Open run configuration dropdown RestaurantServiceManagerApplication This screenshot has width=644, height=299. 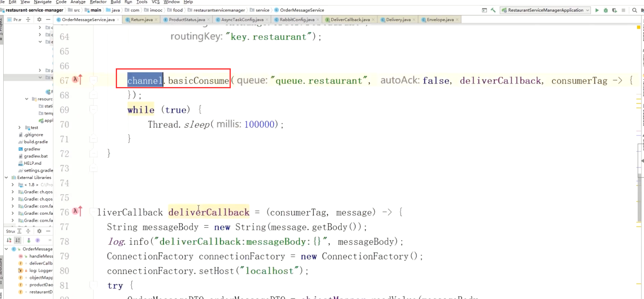pos(546,10)
